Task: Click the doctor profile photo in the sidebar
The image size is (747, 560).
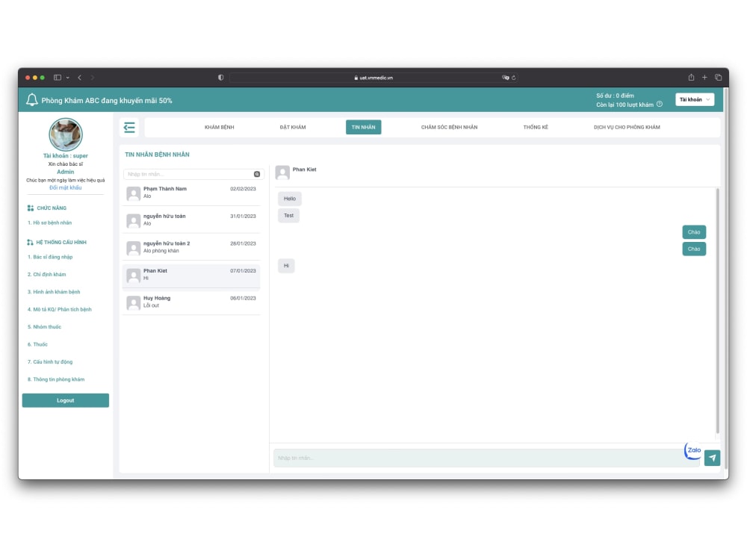Action: point(66,134)
